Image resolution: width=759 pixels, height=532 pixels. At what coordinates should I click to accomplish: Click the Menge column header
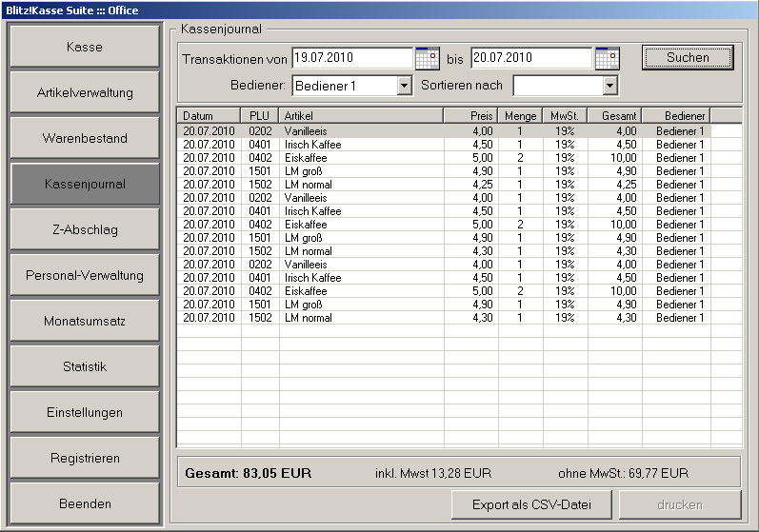click(x=520, y=115)
